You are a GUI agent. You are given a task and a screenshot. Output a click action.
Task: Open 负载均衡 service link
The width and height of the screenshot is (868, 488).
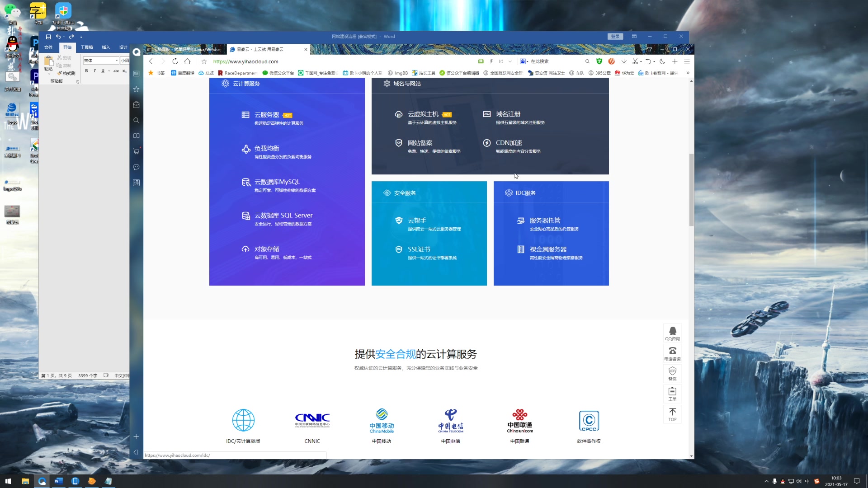[x=267, y=148]
